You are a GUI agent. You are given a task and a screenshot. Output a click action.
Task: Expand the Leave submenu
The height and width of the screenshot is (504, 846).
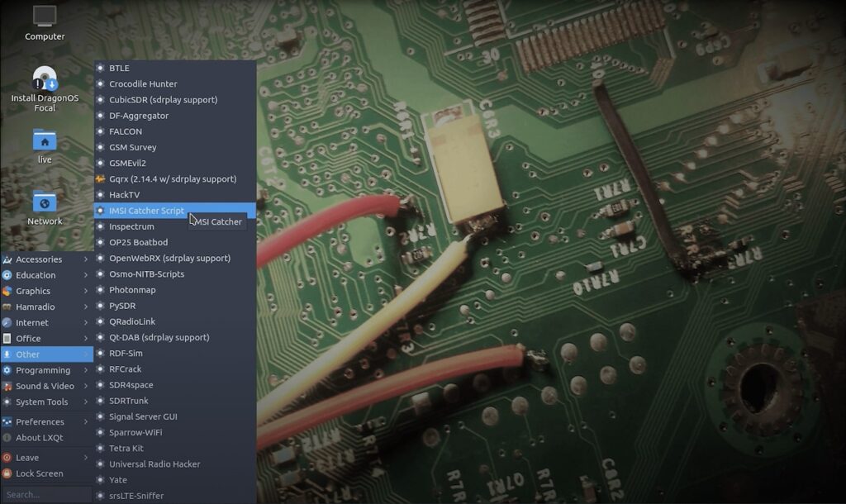pyautogui.click(x=85, y=458)
